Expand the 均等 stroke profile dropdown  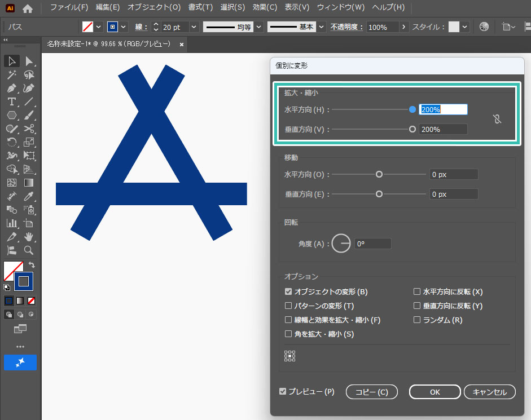click(258, 27)
